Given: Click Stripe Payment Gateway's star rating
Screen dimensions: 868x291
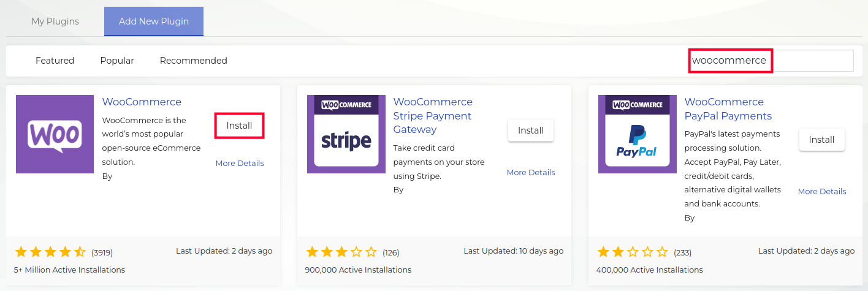Looking at the screenshot, I should (341, 252).
